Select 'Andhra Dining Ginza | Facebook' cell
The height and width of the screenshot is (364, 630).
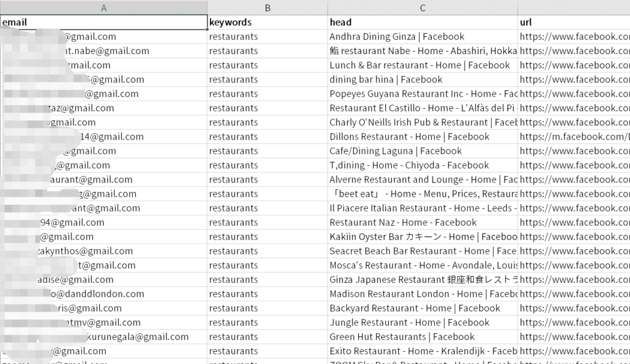tap(423, 36)
